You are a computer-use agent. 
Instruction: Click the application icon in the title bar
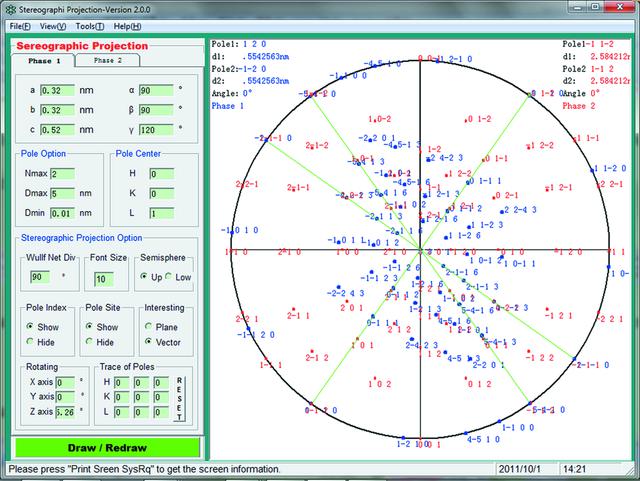coord(11,9)
